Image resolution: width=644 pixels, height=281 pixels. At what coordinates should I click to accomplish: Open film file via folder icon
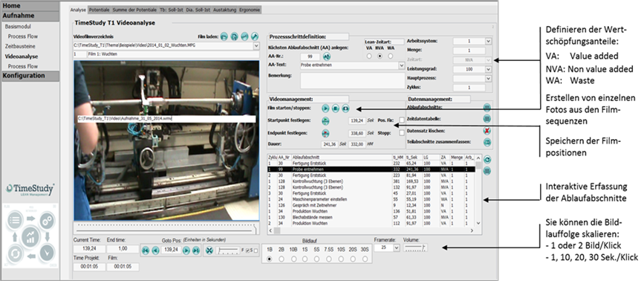coord(224,36)
